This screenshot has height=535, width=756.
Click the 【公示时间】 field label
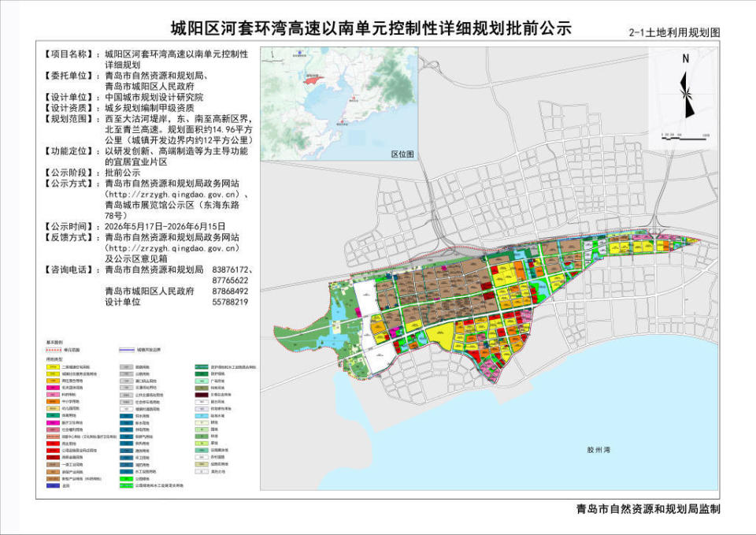click(68, 226)
